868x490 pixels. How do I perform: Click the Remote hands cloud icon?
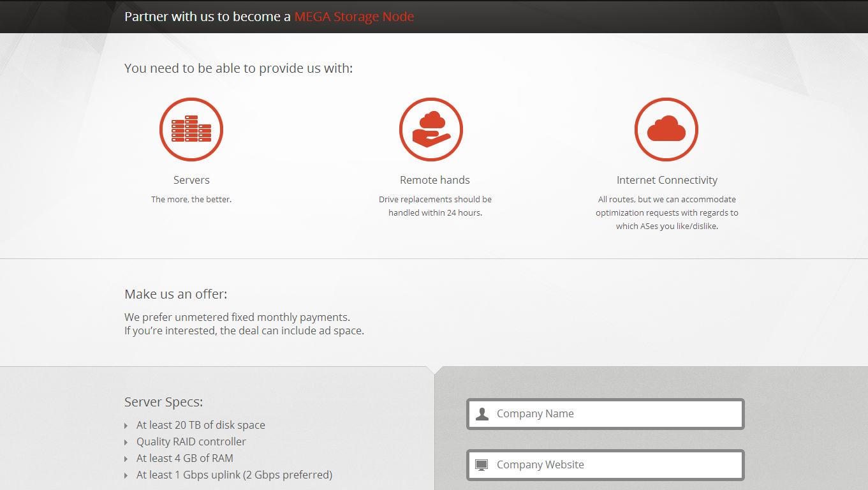pyautogui.click(x=431, y=130)
